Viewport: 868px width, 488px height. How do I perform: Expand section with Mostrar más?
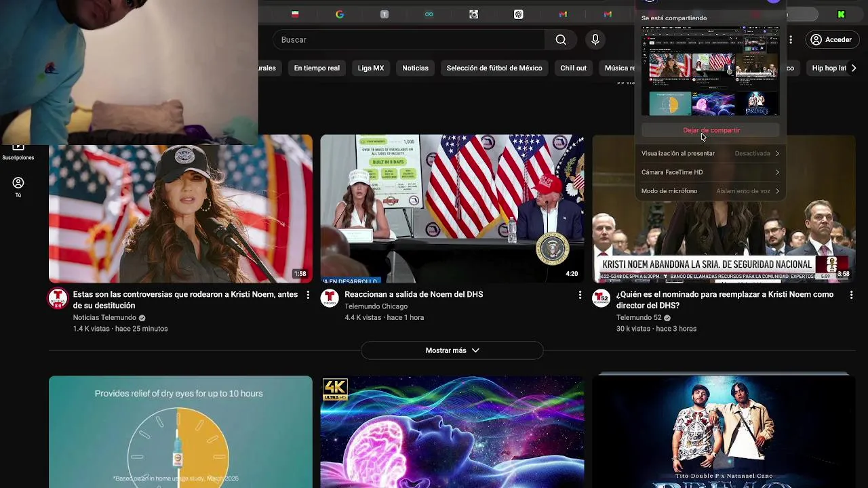[x=452, y=350]
